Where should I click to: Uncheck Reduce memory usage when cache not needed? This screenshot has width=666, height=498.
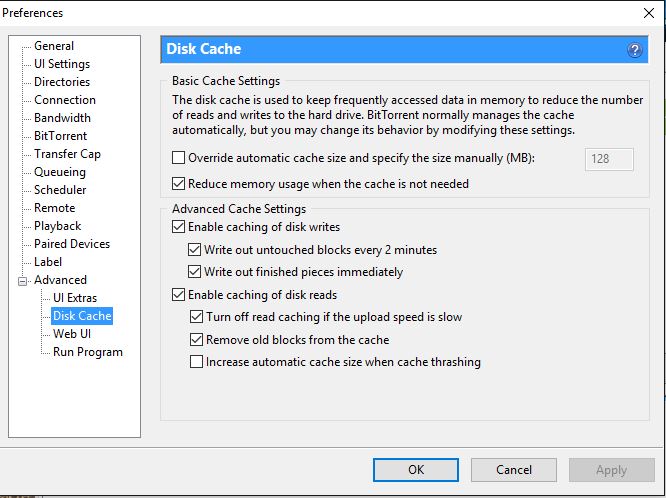[x=179, y=184]
